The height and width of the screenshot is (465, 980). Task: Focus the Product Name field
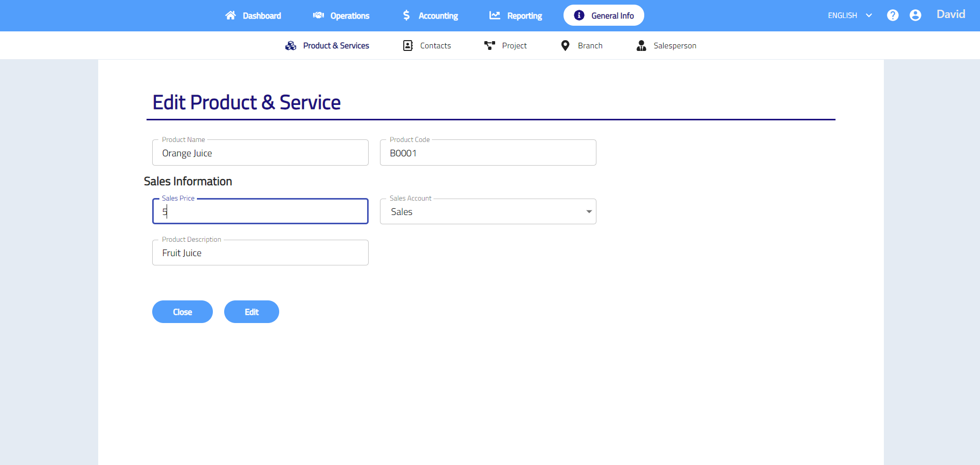[x=260, y=153]
